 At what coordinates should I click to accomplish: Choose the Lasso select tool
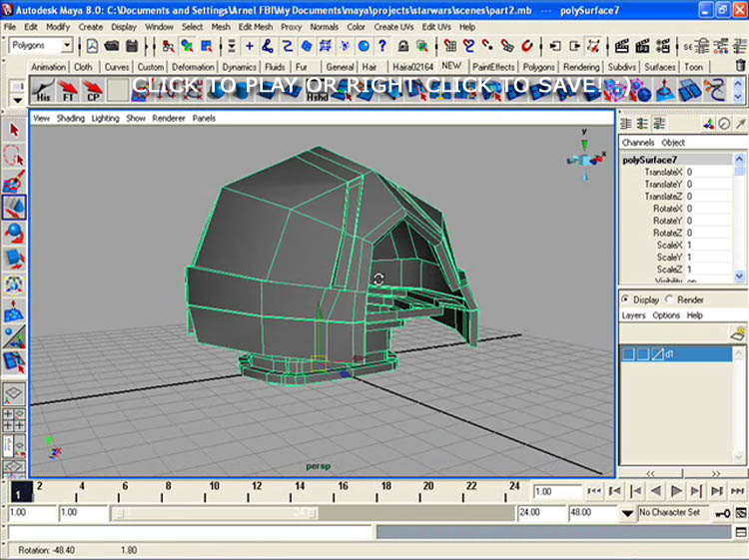tap(14, 156)
